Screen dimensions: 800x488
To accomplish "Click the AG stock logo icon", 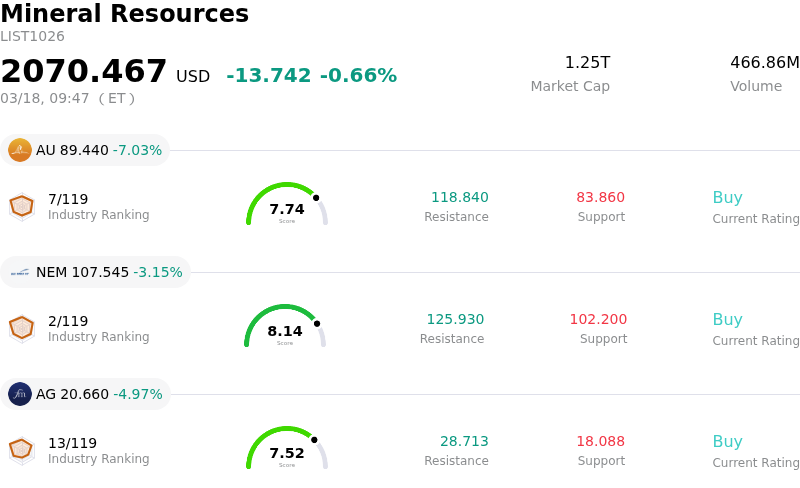I will 20,394.
